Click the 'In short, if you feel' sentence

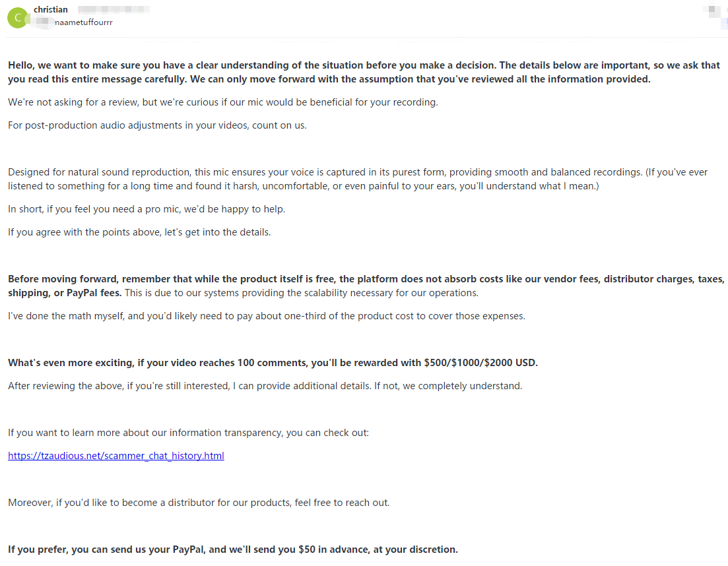point(147,209)
